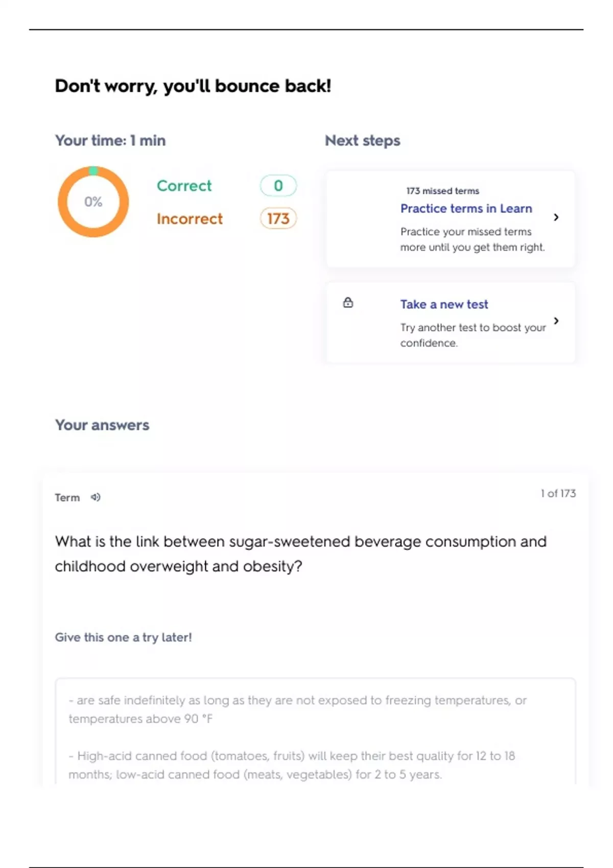Click the lock icon beside Take a new test
Viewport: 613px width, 868px height.
[x=348, y=303]
